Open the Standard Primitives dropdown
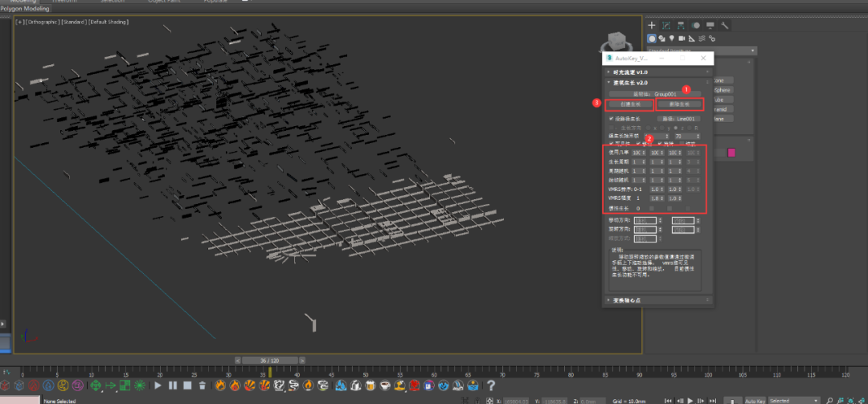Viewport: 868px width, 404px height. point(702,51)
